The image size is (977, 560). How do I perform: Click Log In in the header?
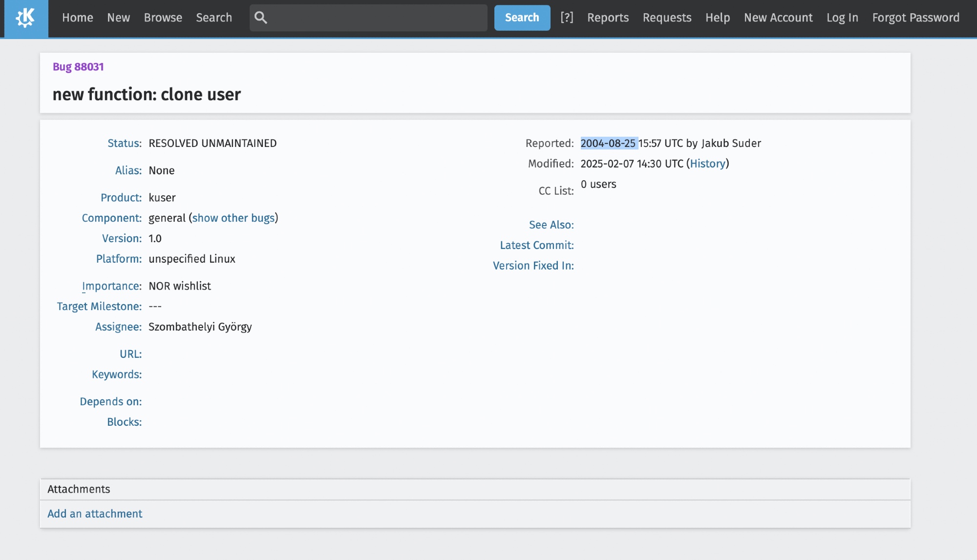tap(842, 18)
